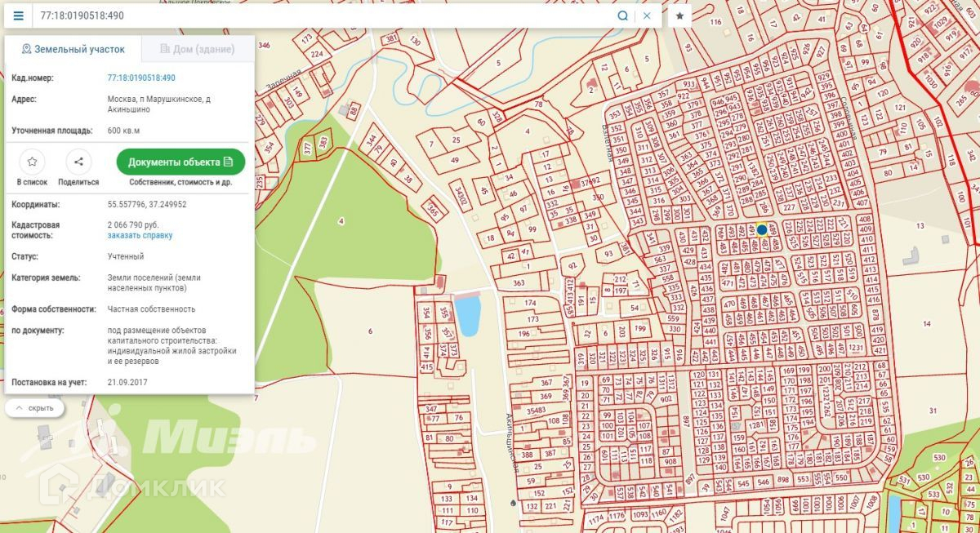
Task: Select the blue pond on the map
Action: 466,316
